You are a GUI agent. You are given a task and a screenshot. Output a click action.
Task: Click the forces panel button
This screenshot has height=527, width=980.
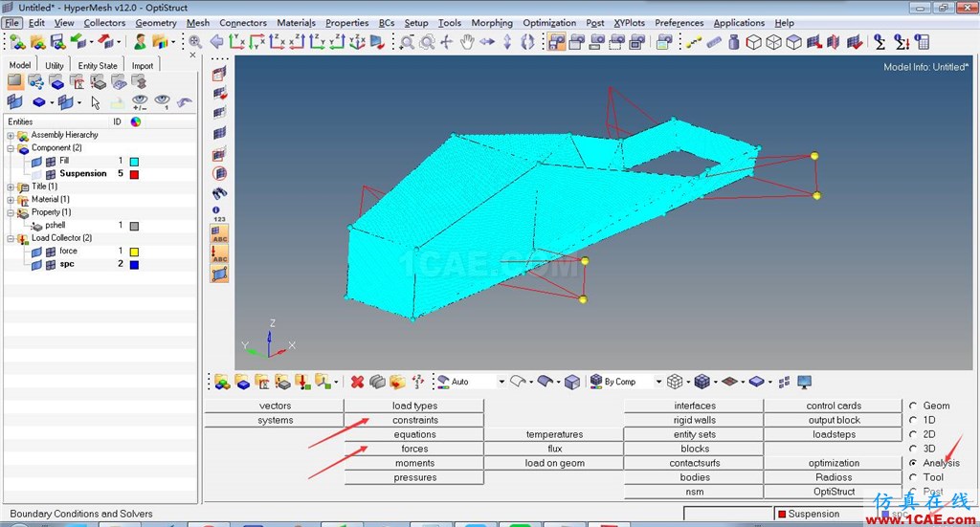415,449
